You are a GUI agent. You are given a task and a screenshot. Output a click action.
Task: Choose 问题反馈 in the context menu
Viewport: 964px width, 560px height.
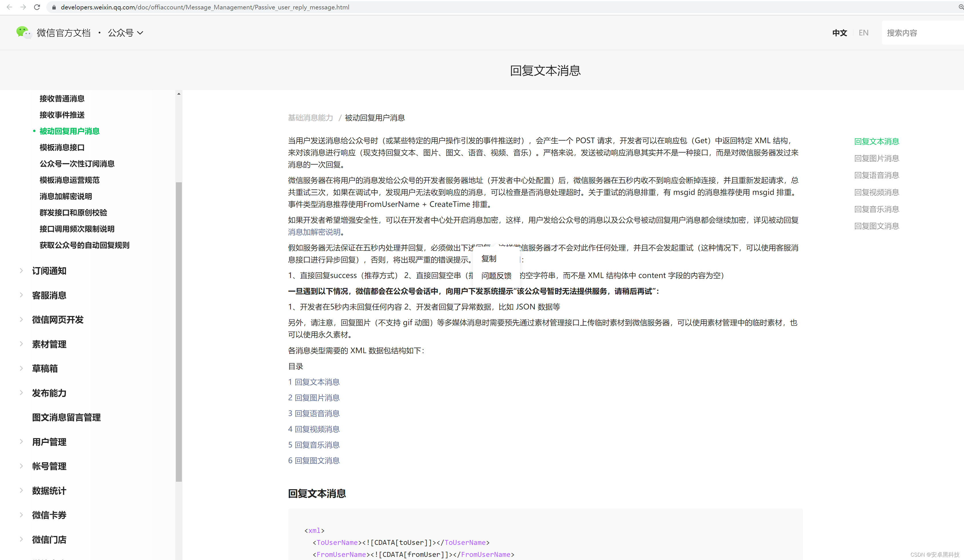coord(496,276)
